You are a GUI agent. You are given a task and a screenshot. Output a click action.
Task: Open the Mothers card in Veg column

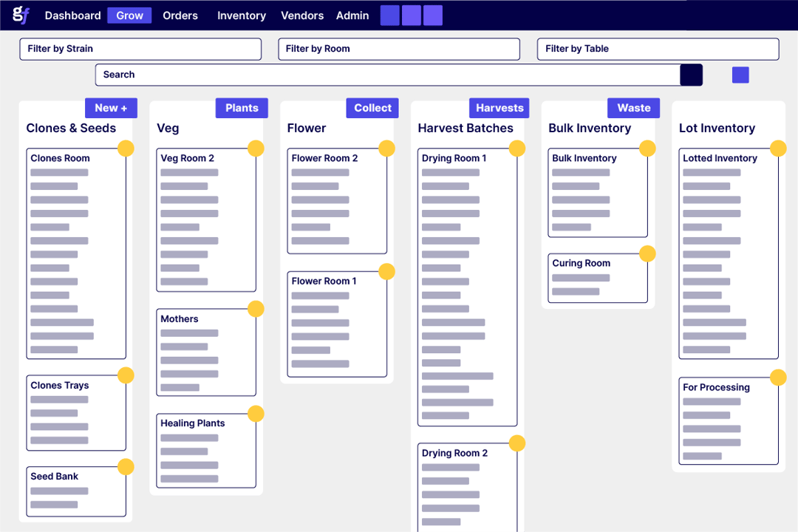(206, 352)
